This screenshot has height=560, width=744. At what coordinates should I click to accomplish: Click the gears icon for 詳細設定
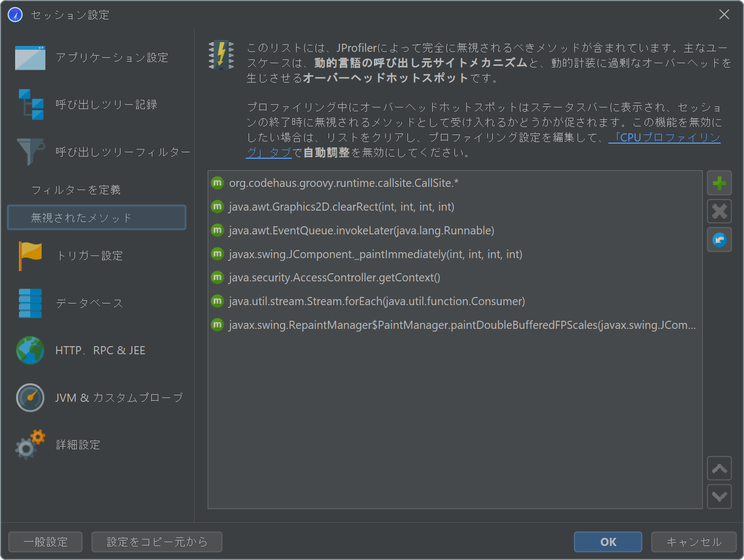[30, 444]
